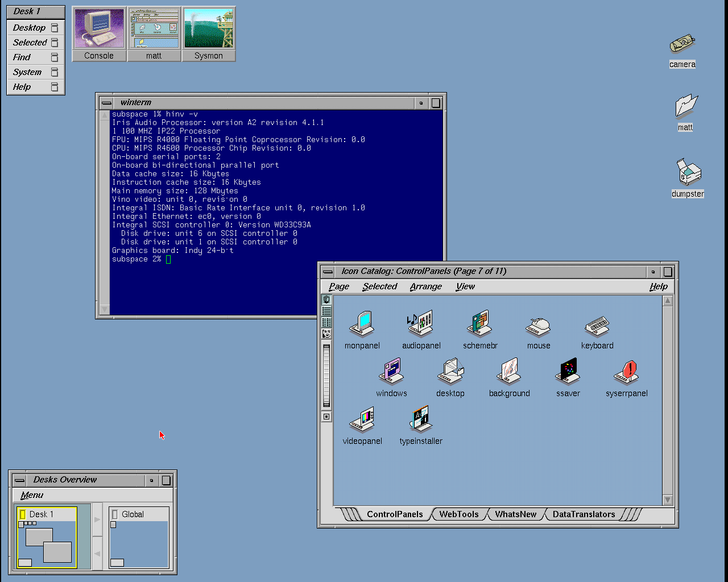Click the icon size slider in Icon Catalog
Viewport: 728px width, 582px height.
(326, 375)
